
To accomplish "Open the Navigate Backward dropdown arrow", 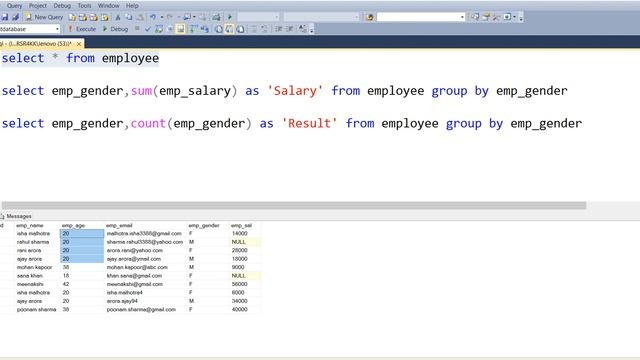I will 194,17.
